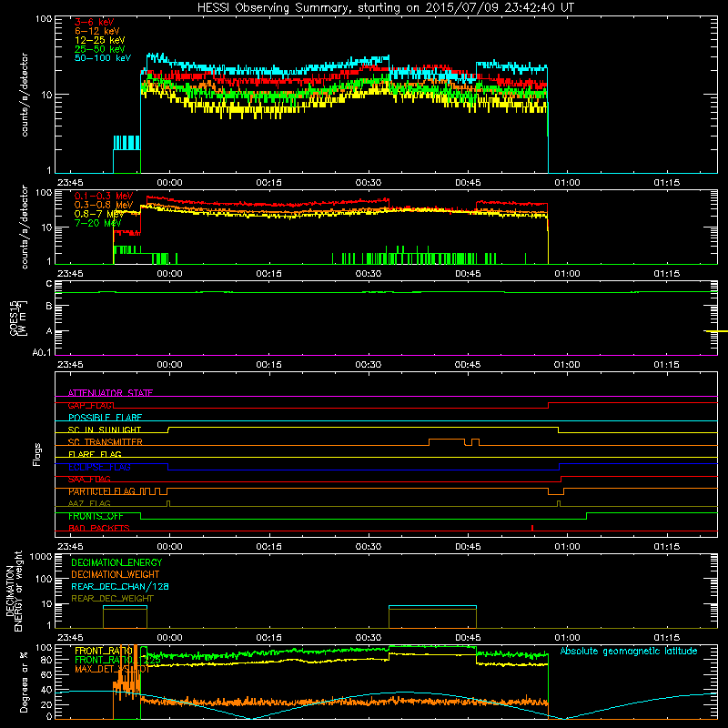Select the ATTENUATOR_STATE flag label
The image size is (728, 728).
(x=110, y=393)
